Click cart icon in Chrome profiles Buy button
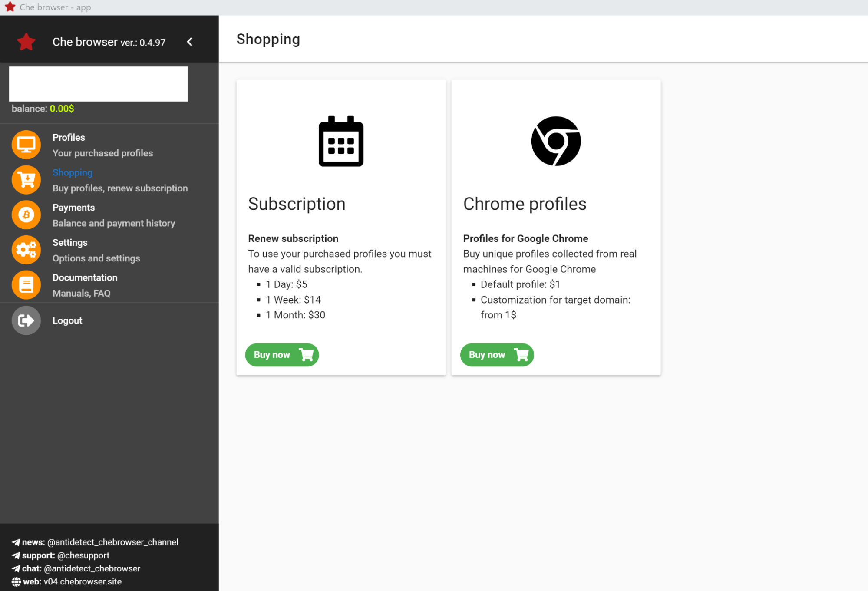 click(521, 355)
